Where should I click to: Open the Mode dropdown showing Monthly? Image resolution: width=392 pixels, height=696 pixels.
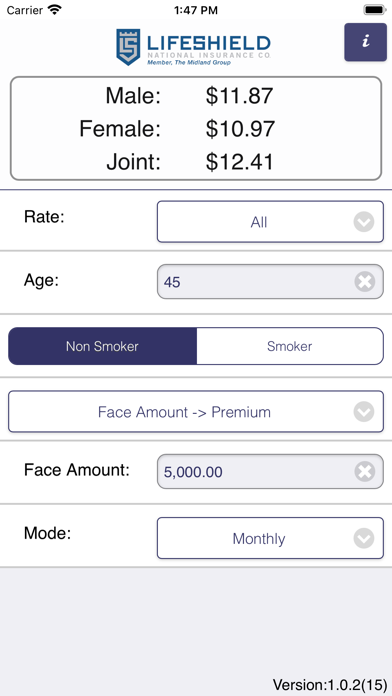point(270,538)
